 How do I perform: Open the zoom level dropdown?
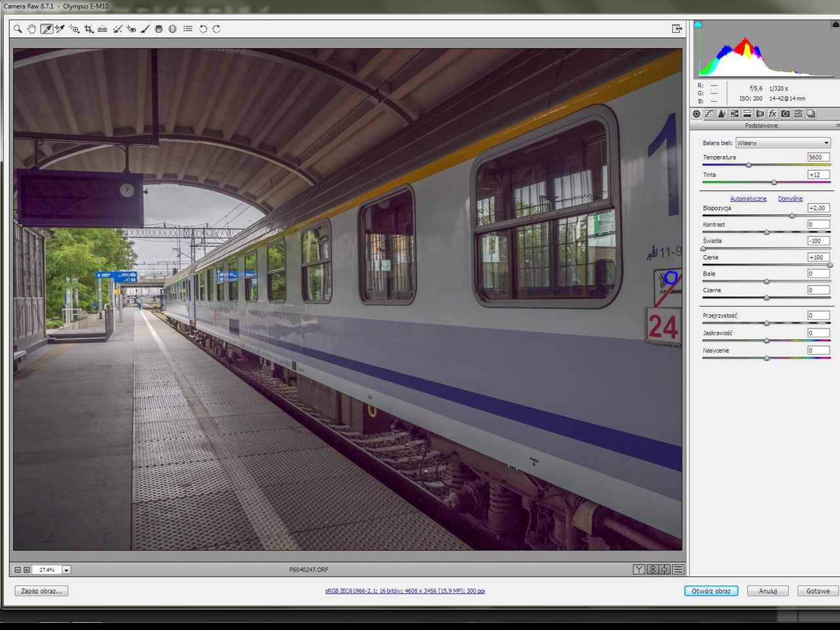click(66, 570)
